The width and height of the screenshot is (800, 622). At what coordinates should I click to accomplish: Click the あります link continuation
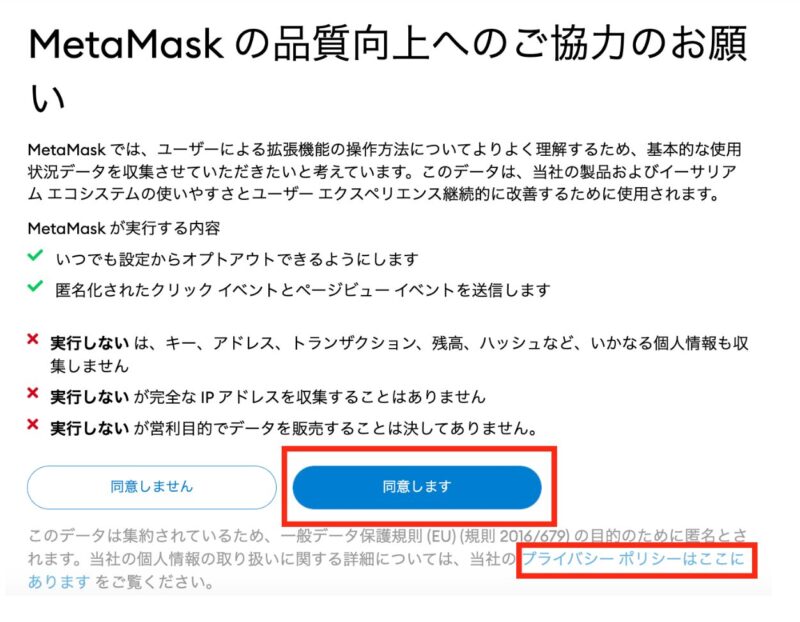tap(59, 581)
